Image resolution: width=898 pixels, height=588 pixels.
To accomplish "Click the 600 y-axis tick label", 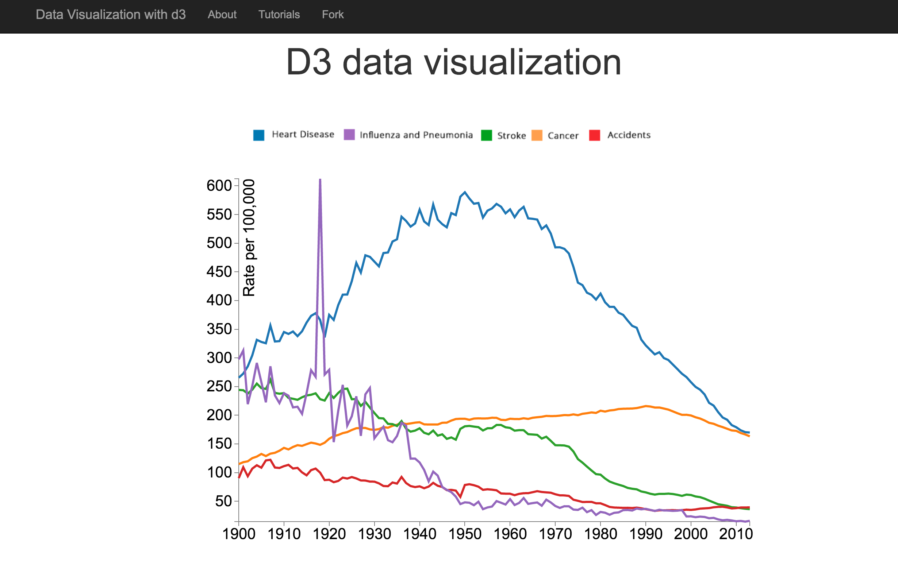I will 219,186.
